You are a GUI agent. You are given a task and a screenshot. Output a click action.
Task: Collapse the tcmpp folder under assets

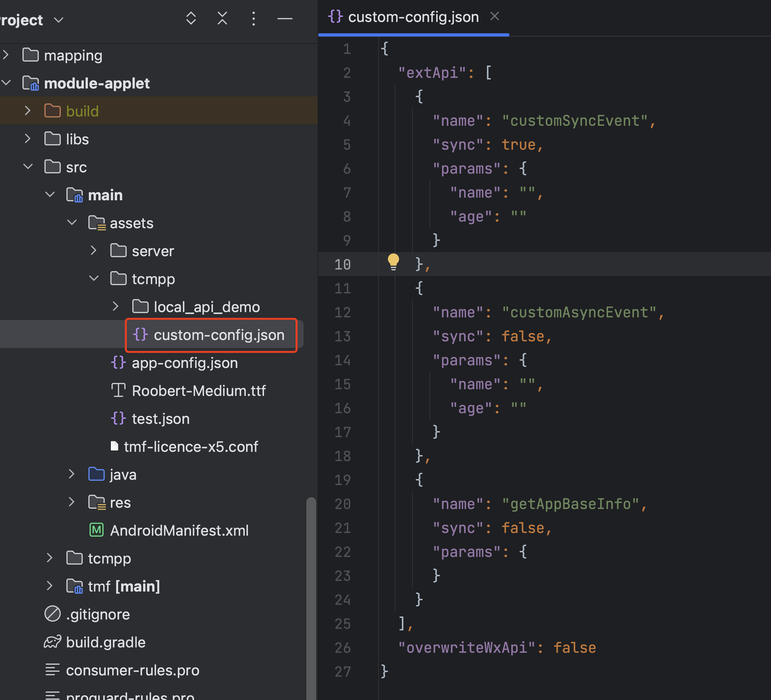[x=94, y=279]
